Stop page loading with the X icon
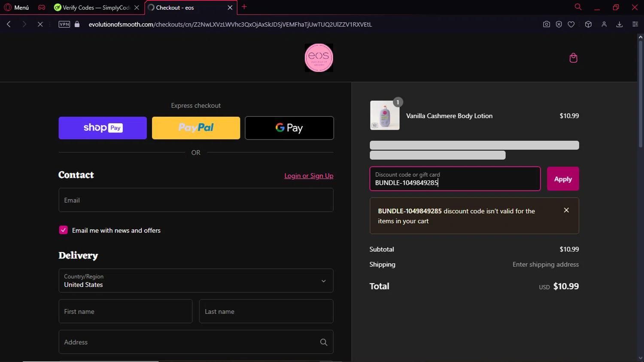 tap(40, 24)
